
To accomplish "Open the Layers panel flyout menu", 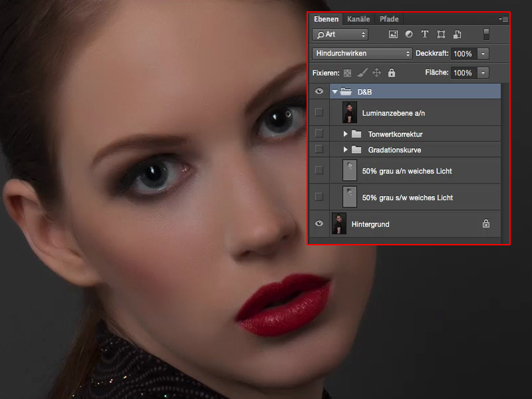I will [504, 19].
